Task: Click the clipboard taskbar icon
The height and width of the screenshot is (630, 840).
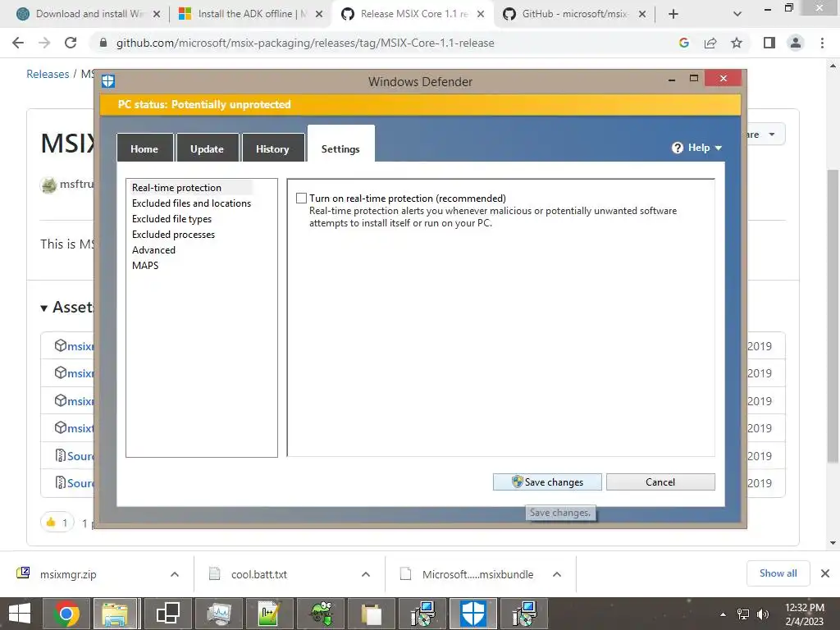Action: [x=372, y=614]
